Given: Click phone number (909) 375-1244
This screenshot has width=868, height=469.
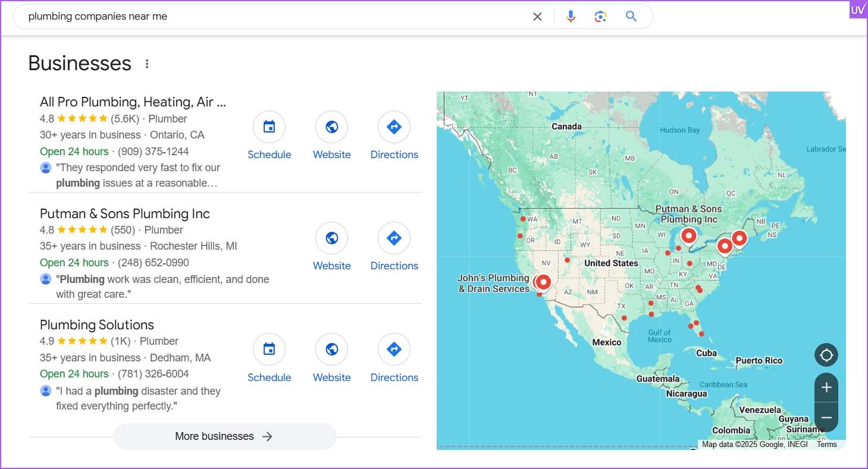Looking at the screenshot, I should point(153,151).
